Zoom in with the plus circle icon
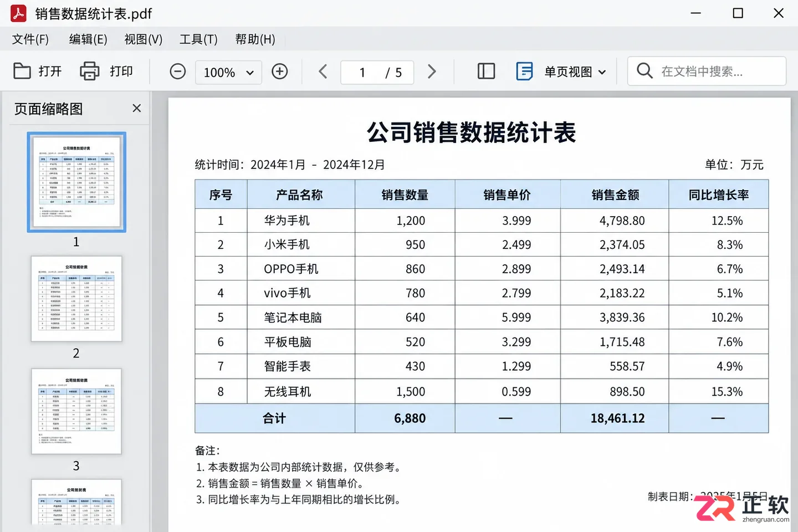Screen dimensions: 798x532 tap(280, 71)
